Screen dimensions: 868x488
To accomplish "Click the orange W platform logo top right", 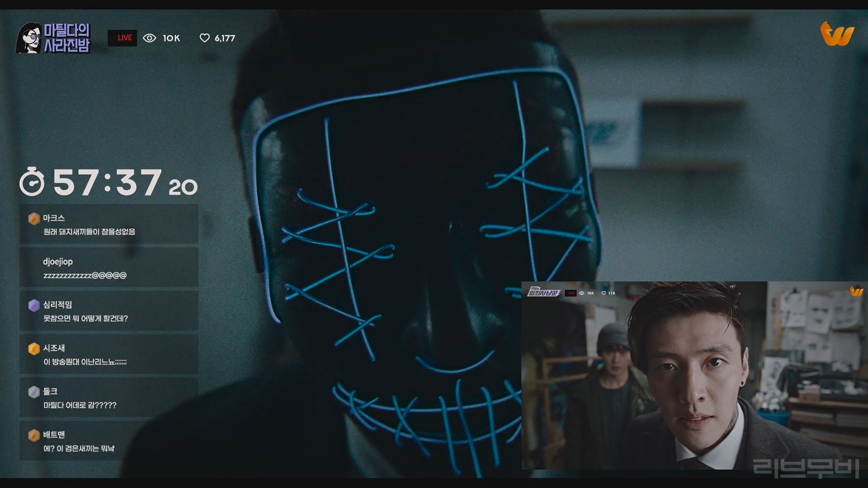I will click(x=837, y=34).
